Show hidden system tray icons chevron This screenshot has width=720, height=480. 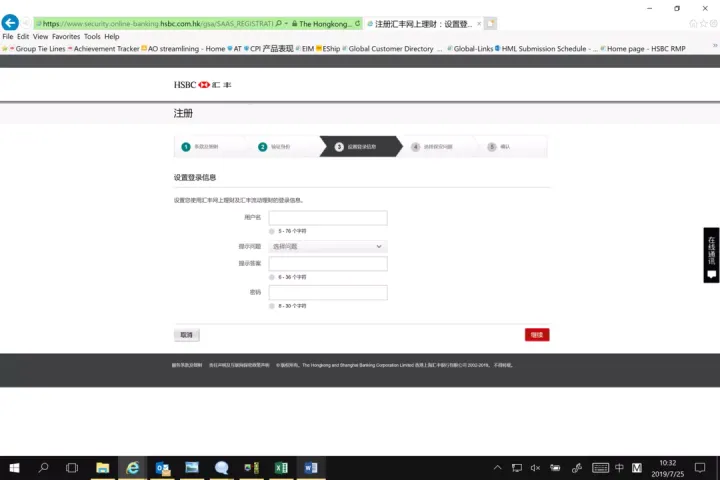497,468
